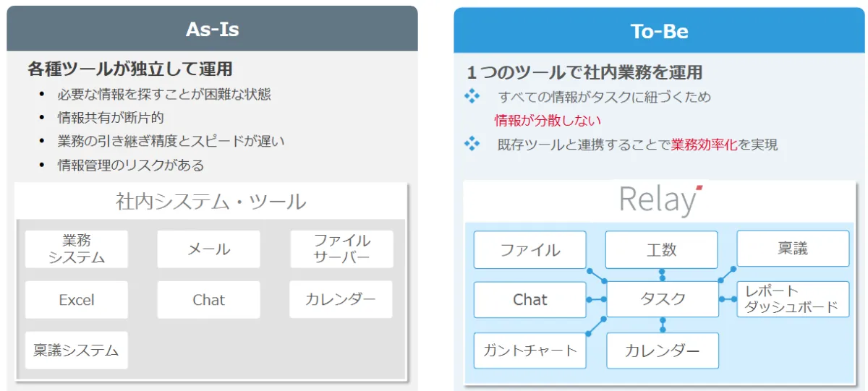The height and width of the screenshot is (391, 868).
Task: Select the ファイルサーバー box
Action: [x=341, y=249]
